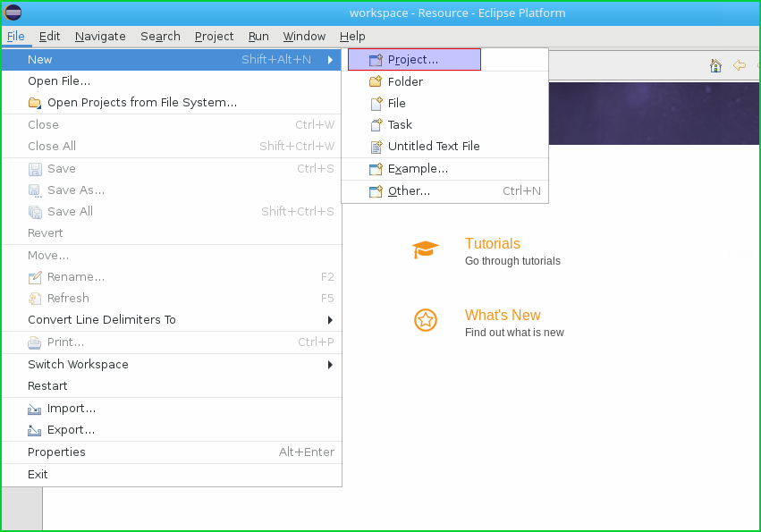The width and height of the screenshot is (761, 532).
Task: Click the Alt+Enter shortcut label
Action: pos(306,452)
